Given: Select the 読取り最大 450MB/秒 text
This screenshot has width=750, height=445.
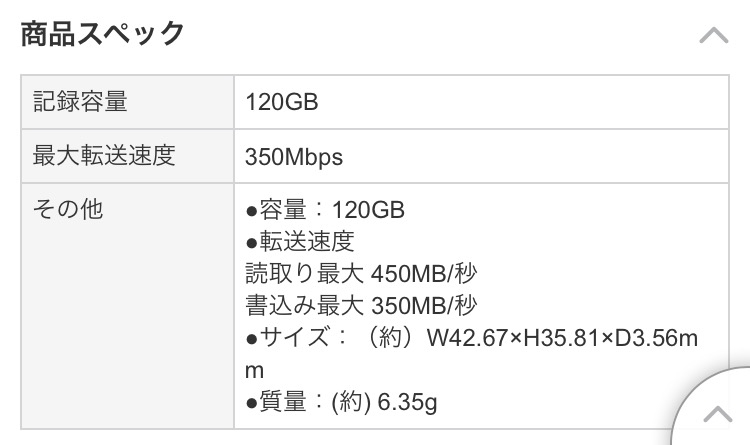Looking at the screenshot, I should (361, 273).
